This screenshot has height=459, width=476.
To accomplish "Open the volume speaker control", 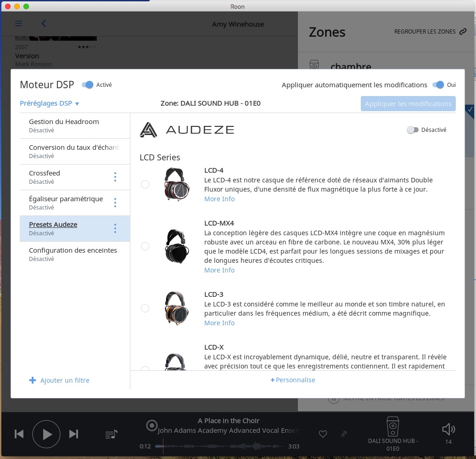I will point(448,429).
